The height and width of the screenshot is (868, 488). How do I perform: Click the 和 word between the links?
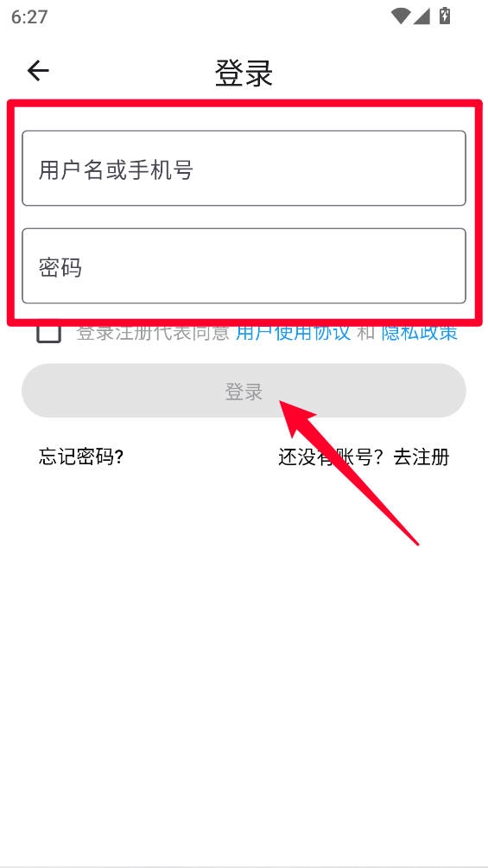(x=365, y=332)
